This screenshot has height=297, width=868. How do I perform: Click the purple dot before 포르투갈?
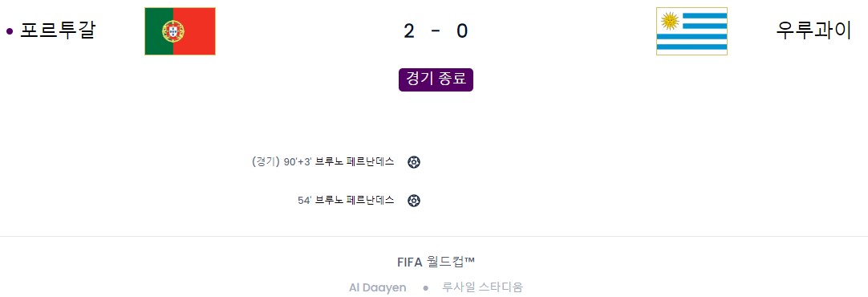[10, 31]
